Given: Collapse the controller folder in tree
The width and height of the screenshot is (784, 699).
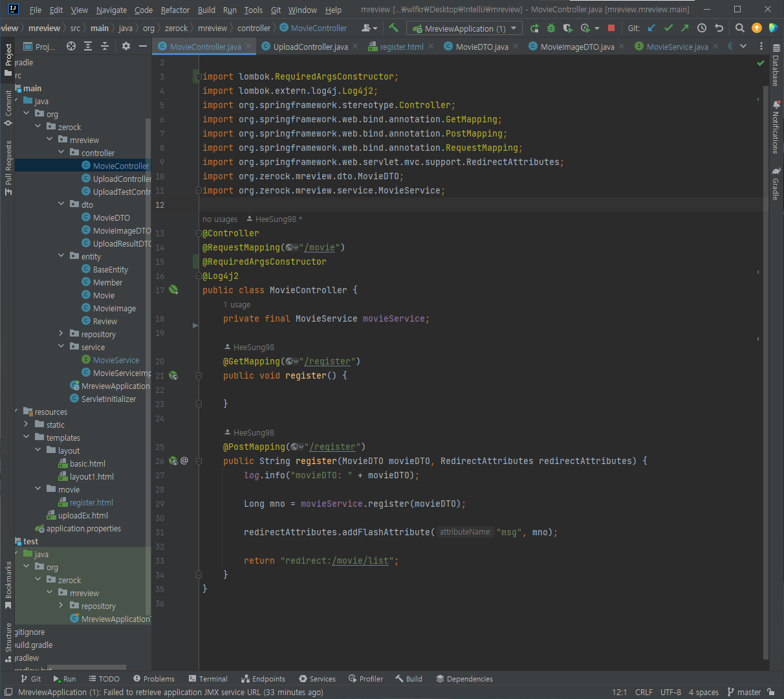Looking at the screenshot, I should 61,153.
